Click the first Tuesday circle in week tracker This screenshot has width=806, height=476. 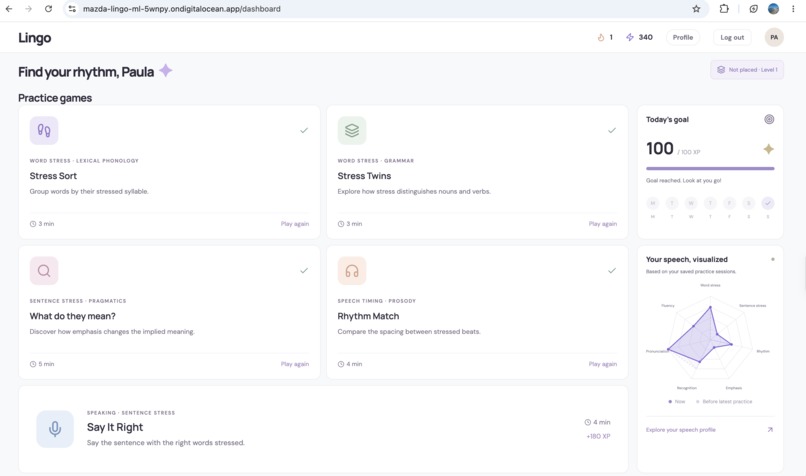pos(672,203)
